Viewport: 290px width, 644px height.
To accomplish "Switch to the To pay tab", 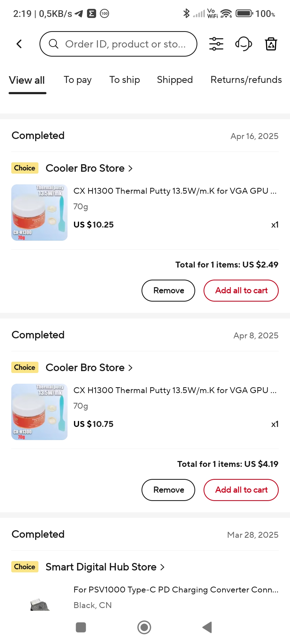I will (78, 80).
